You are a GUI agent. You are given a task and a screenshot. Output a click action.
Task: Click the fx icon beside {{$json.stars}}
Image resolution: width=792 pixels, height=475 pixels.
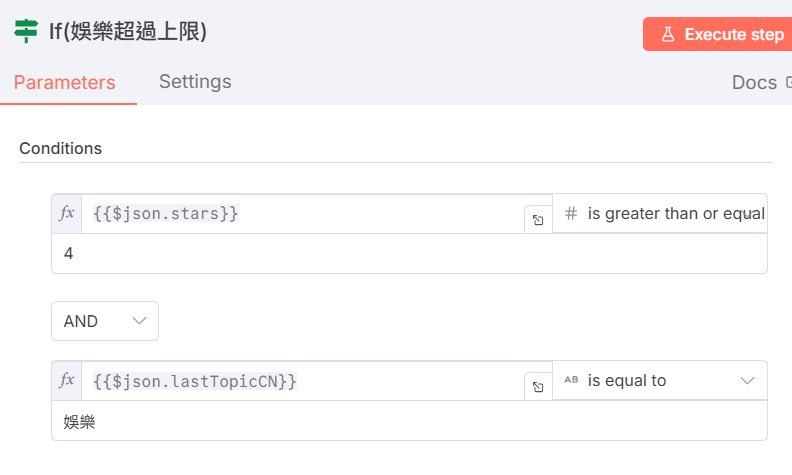point(67,213)
